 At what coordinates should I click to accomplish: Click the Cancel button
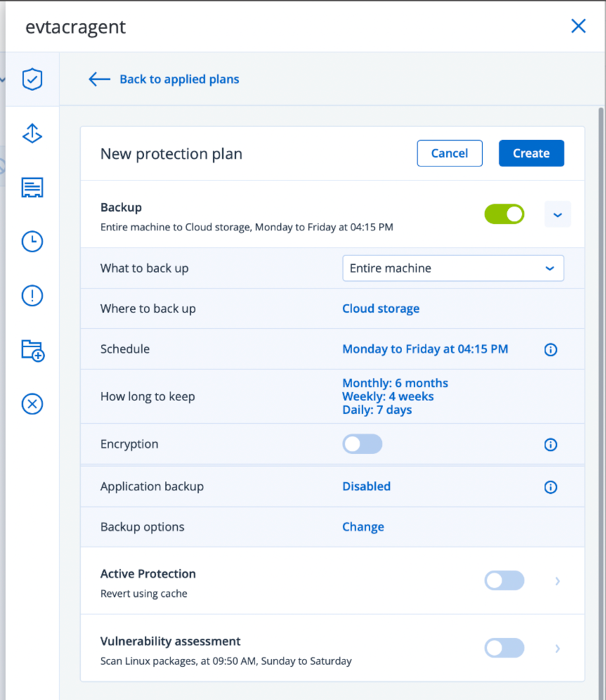tap(450, 153)
